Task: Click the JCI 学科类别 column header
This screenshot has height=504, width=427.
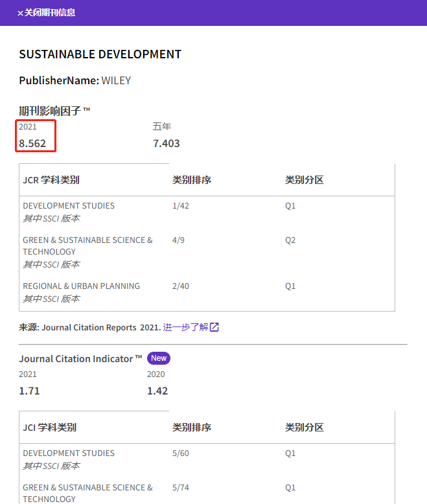Action: tap(49, 428)
